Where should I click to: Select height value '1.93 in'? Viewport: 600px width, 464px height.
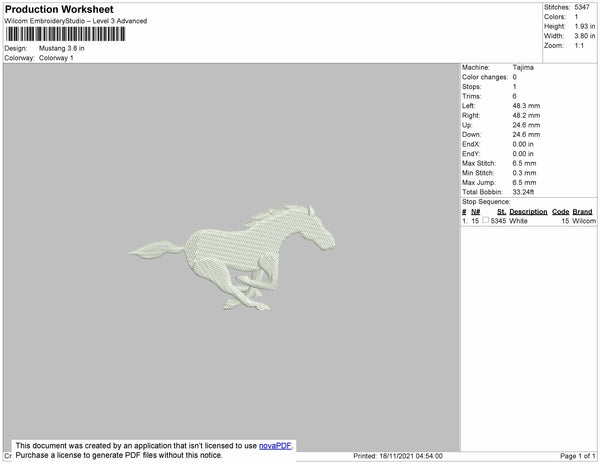(585, 26)
